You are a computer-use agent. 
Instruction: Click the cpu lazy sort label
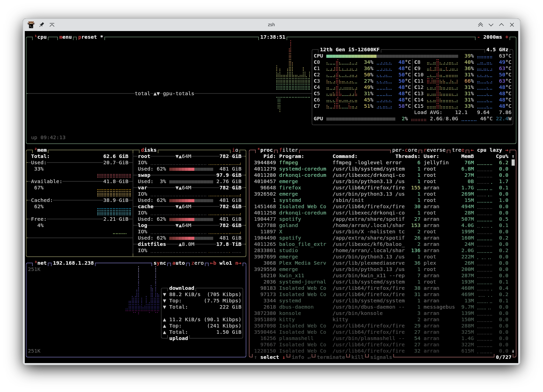tap(490, 150)
